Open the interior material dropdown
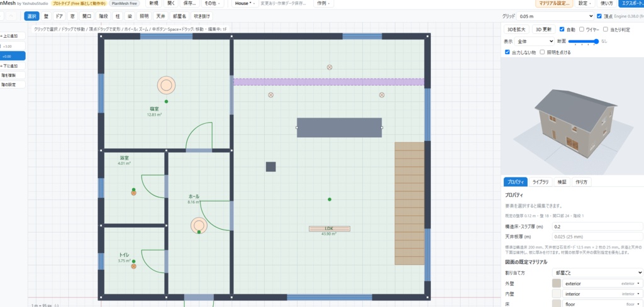The image size is (644, 307). [x=602, y=294]
